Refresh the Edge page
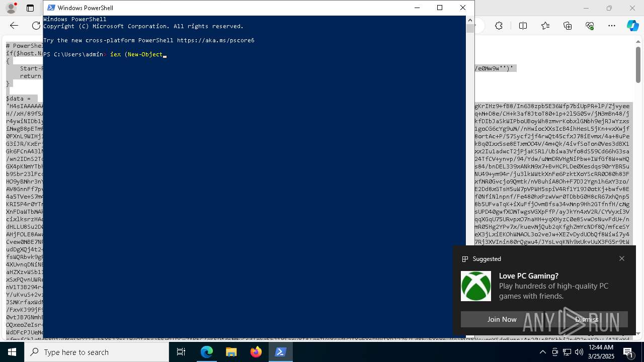Image resolution: width=644 pixels, height=362 pixels. [36, 26]
